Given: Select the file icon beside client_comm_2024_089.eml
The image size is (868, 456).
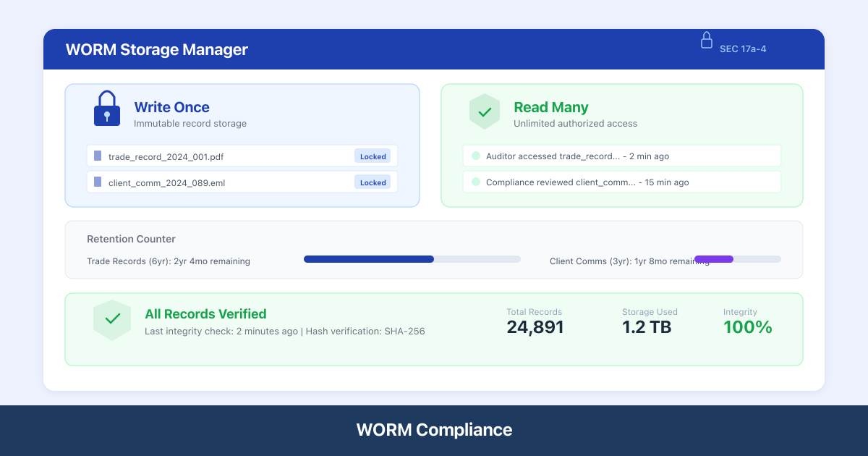Looking at the screenshot, I should click(x=97, y=182).
